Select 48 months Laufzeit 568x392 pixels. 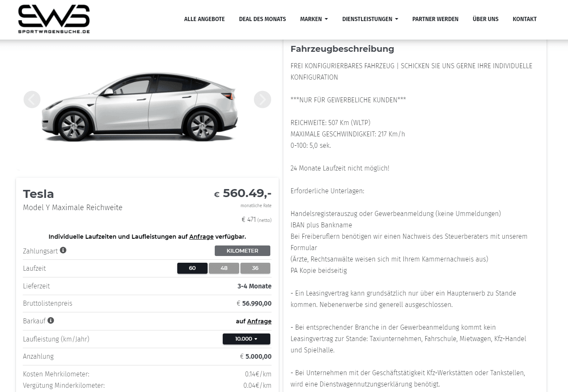[x=224, y=268]
